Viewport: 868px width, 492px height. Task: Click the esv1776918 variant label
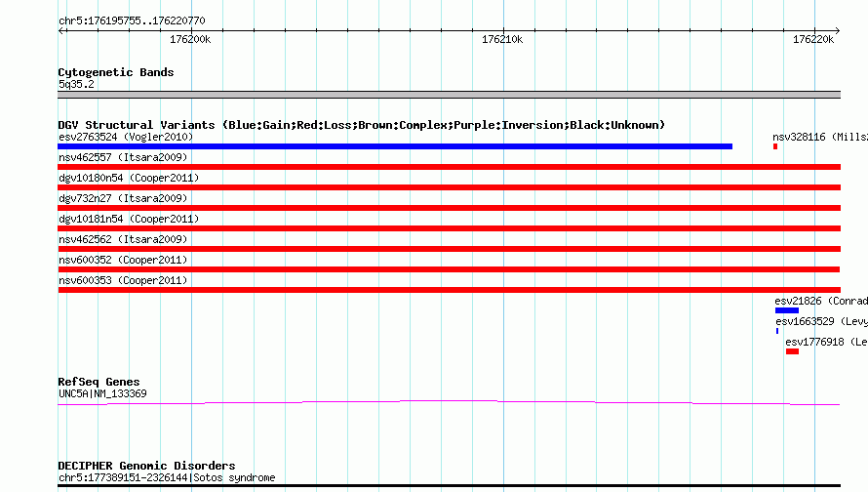[826, 342]
